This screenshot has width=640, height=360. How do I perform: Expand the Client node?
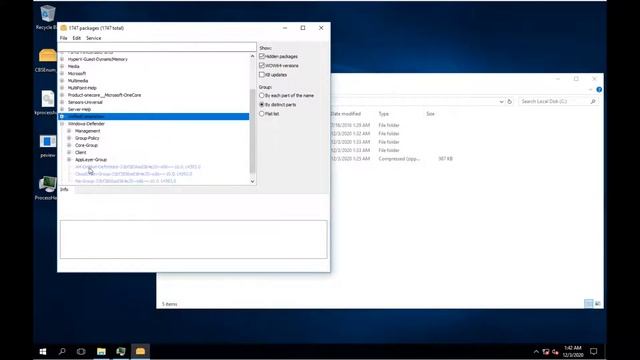point(69,152)
